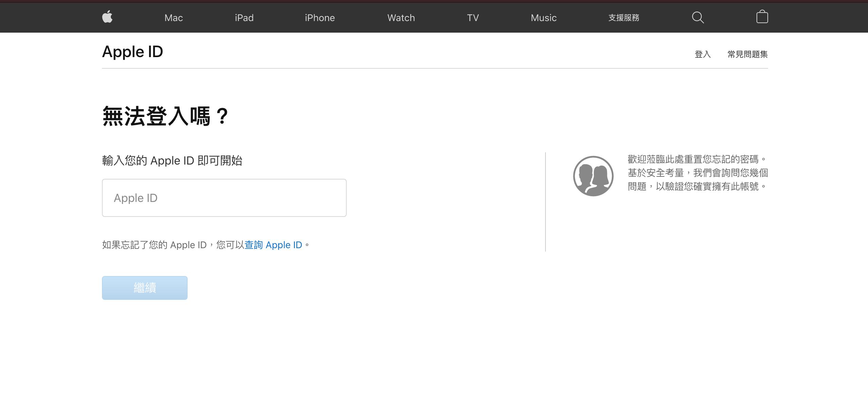Open the shopping bag icon
The image size is (868, 410).
click(762, 17)
